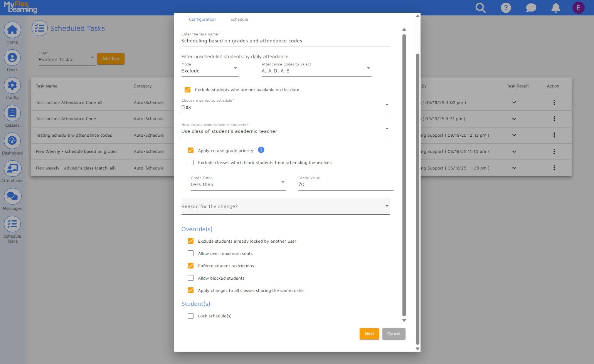
Task: Enable Allow blocked students
Action: pyautogui.click(x=190, y=278)
